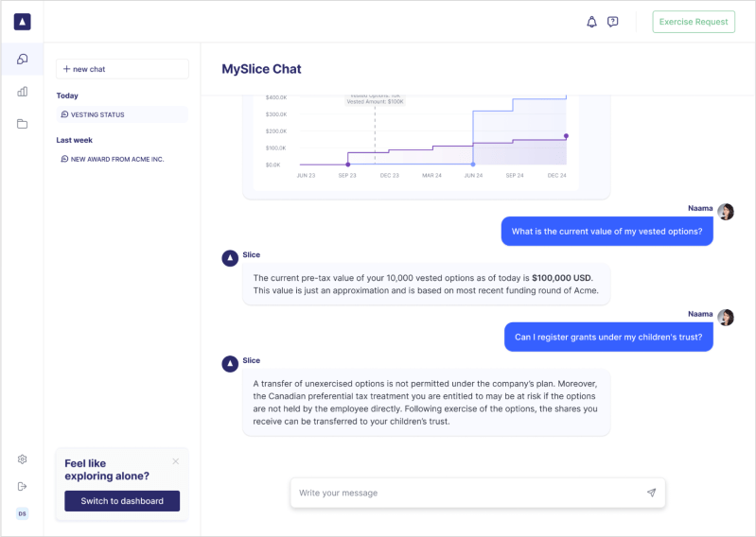
Task: Open the chat section in the left sidebar
Action: (x=22, y=60)
